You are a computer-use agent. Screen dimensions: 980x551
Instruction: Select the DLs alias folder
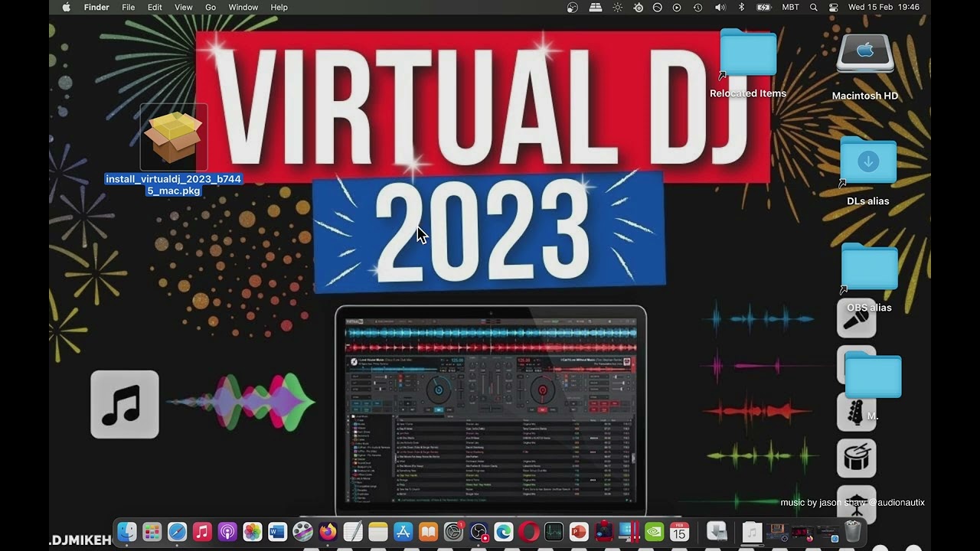tap(868, 160)
